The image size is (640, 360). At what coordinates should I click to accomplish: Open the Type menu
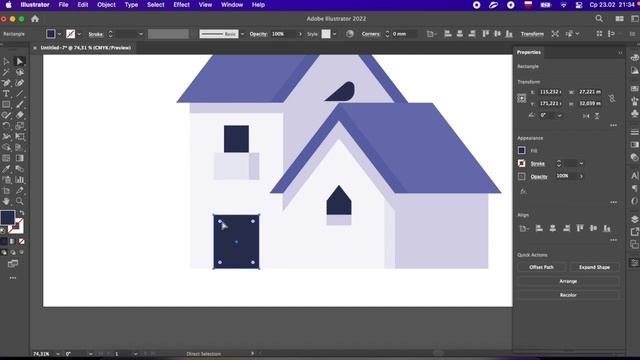click(x=131, y=5)
